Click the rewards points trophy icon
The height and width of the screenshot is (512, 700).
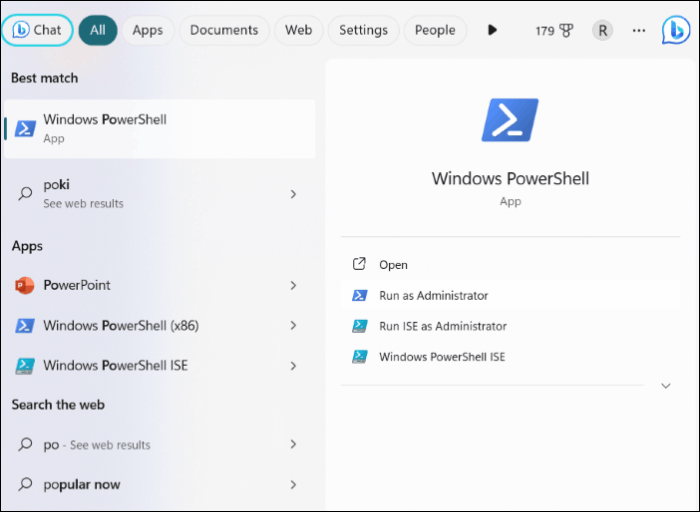tap(567, 30)
